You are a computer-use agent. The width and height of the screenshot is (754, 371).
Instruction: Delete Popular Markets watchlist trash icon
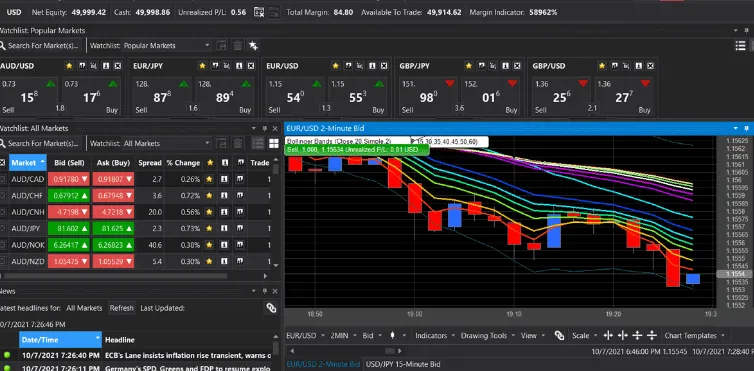click(238, 46)
